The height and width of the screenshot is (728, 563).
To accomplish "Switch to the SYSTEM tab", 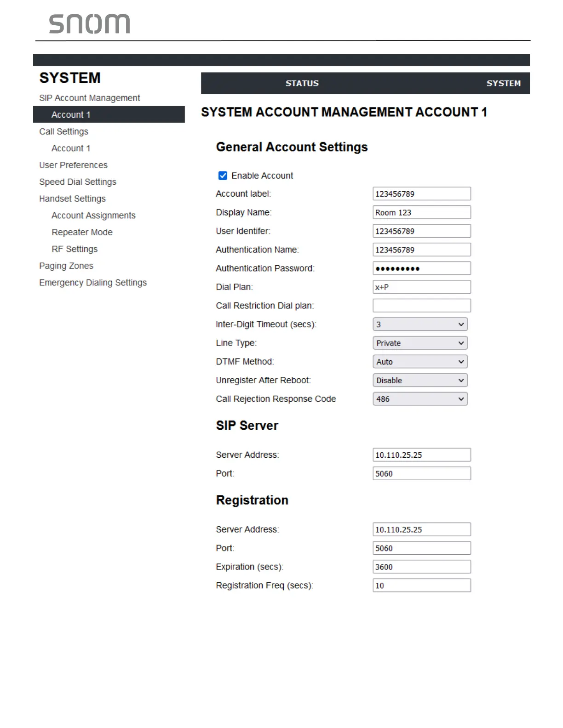I will [503, 83].
